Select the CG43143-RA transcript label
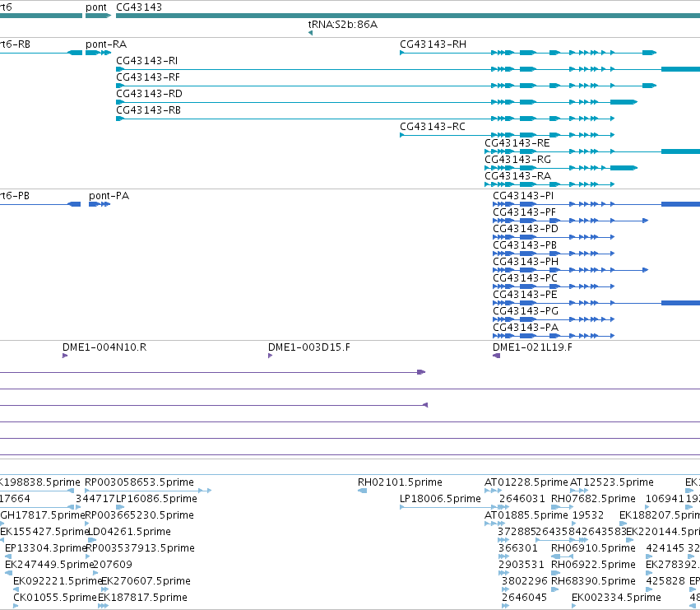 [x=518, y=176]
